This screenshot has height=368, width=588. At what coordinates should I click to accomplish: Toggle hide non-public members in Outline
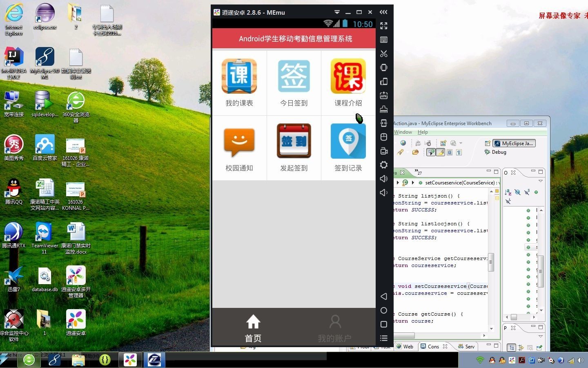pyautogui.click(x=536, y=192)
